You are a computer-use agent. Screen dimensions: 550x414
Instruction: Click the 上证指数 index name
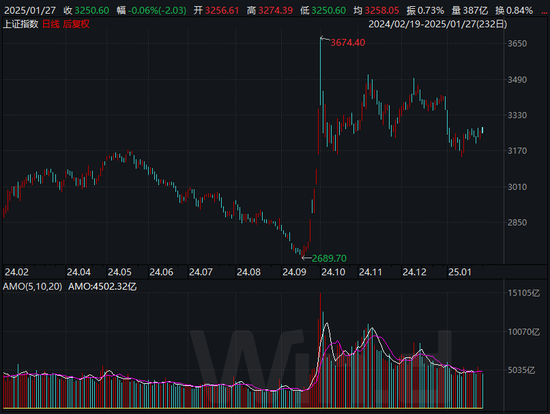(21, 24)
